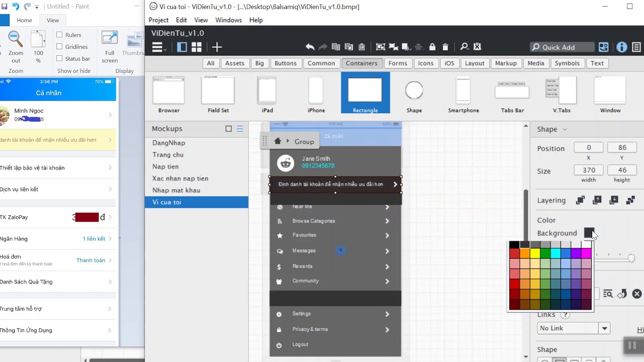This screenshot has width=644, height=362.
Task: Click the ungroup toolbar icon
Action: 393,47
